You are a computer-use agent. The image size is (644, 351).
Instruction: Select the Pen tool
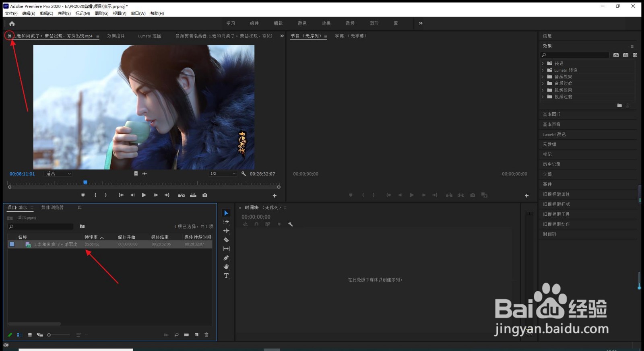(x=226, y=258)
